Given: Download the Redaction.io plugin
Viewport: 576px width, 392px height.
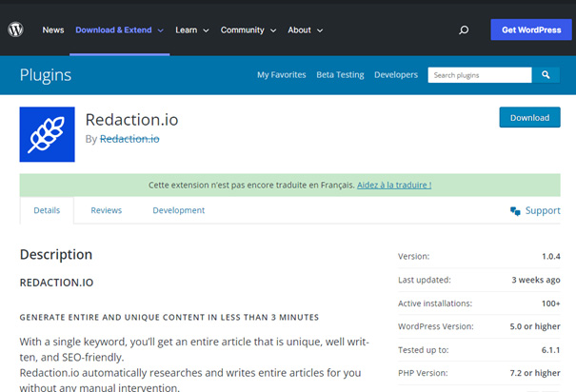Looking at the screenshot, I should click(x=529, y=118).
